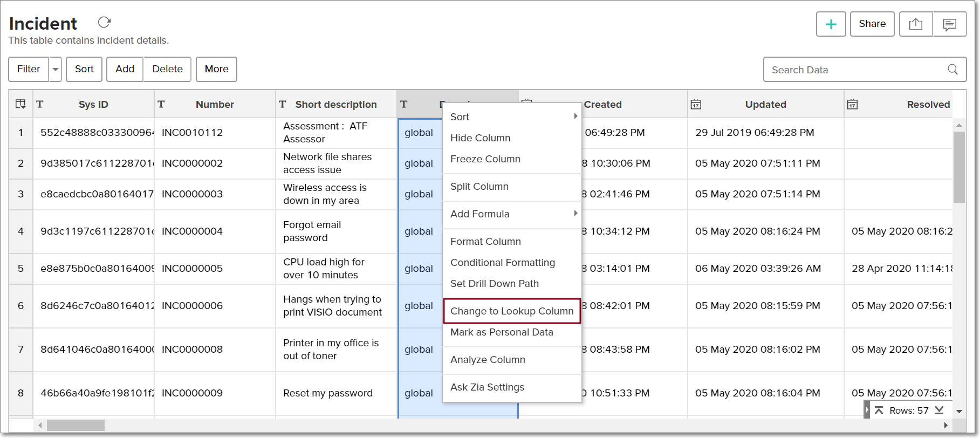Open the More options button
This screenshot has height=438, width=980.
point(216,69)
